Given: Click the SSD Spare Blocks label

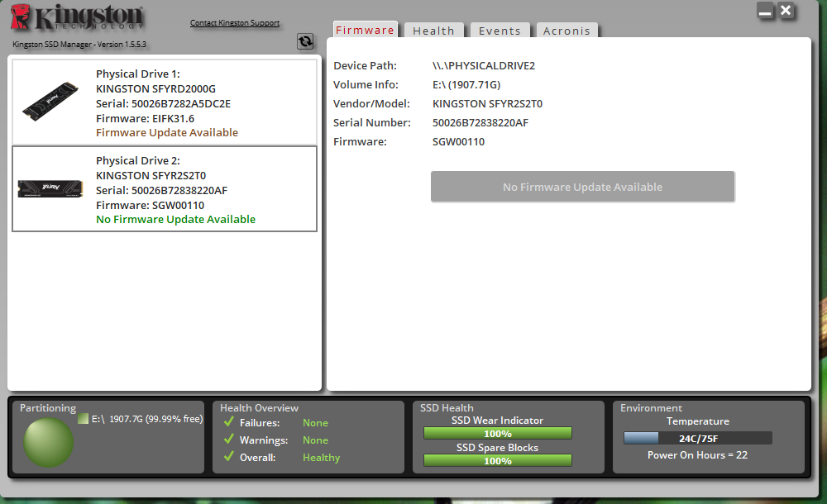Looking at the screenshot, I should point(497,448).
